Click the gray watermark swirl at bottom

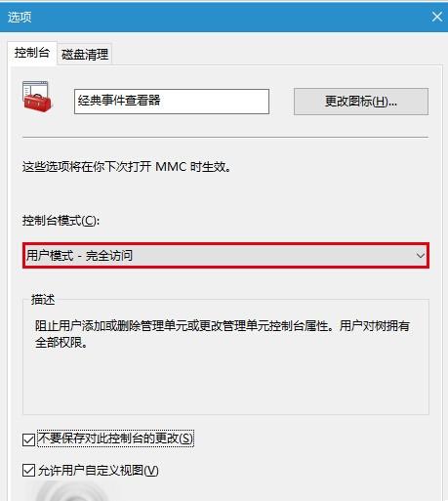point(71,491)
